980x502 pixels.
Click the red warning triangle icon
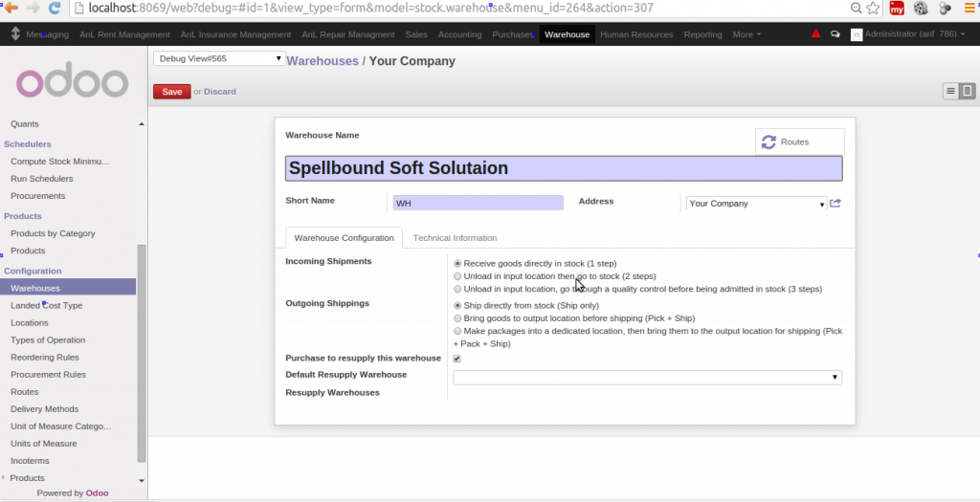tap(815, 34)
